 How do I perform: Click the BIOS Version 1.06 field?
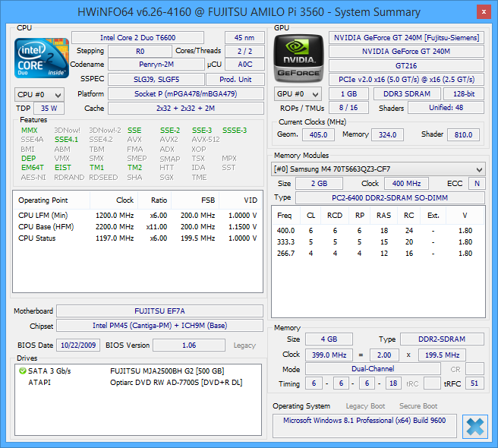tap(189, 345)
